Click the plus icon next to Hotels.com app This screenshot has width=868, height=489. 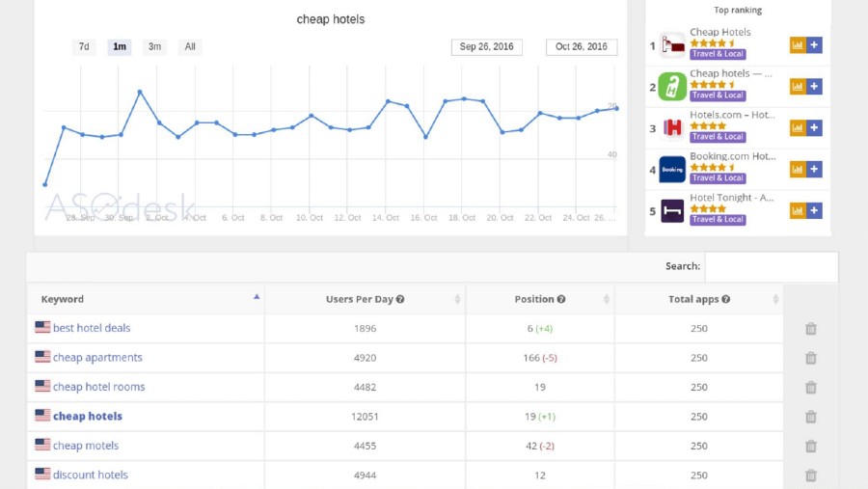[814, 128]
